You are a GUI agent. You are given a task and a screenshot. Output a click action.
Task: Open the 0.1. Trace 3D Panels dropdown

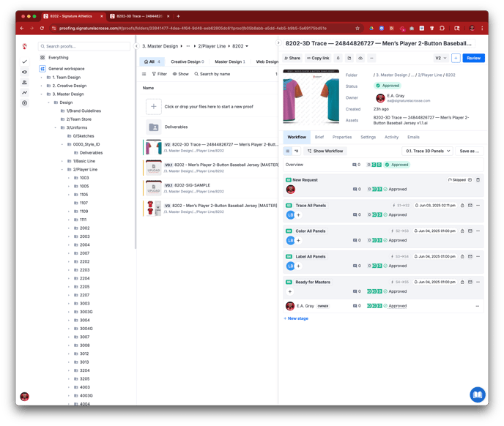(x=427, y=151)
